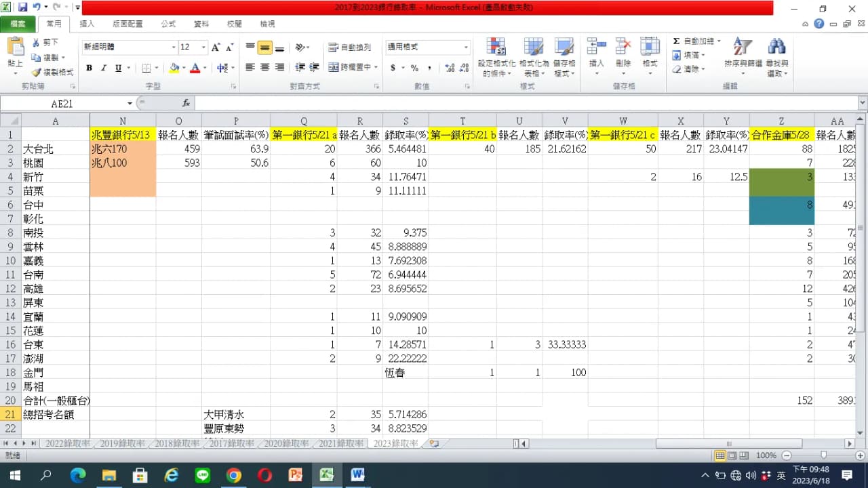Switch to the Insert (插入) ribbon tab
This screenshot has width=868, height=488.
click(x=87, y=24)
